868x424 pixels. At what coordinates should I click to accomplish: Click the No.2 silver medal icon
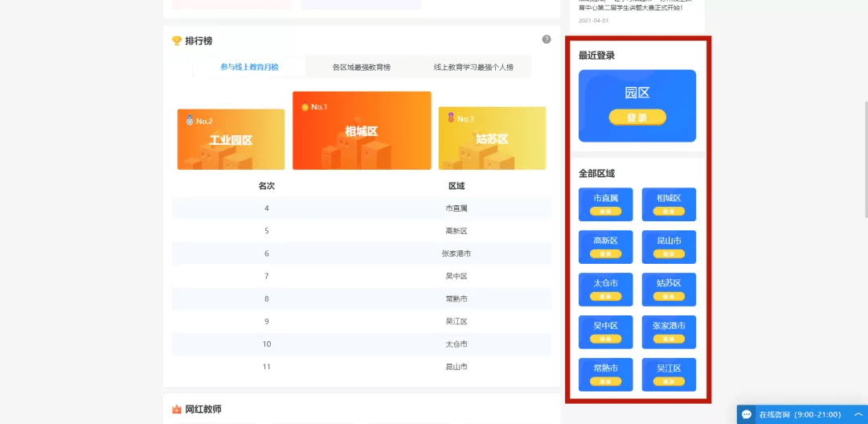(190, 121)
